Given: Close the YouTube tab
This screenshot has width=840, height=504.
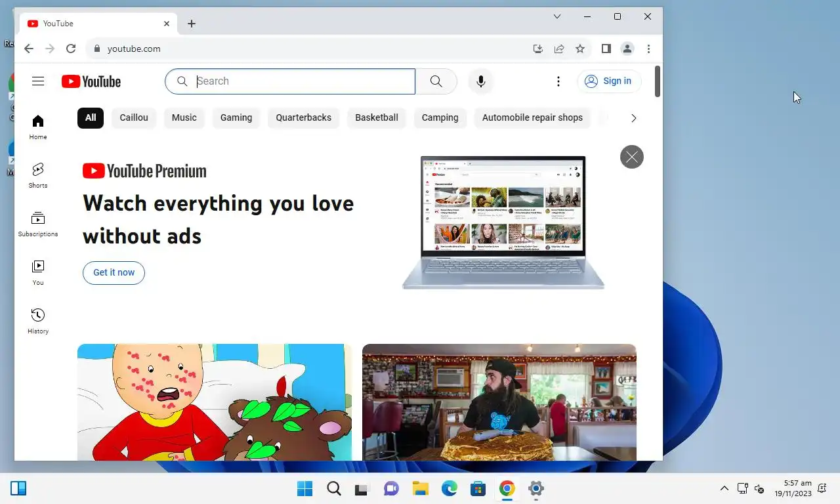Looking at the screenshot, I should 167,24.
